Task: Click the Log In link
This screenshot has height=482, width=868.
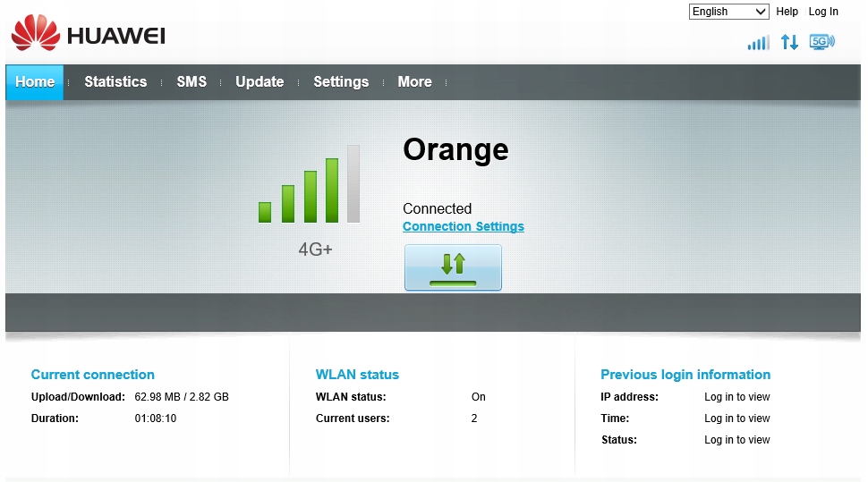Action: tap(823, 12)
